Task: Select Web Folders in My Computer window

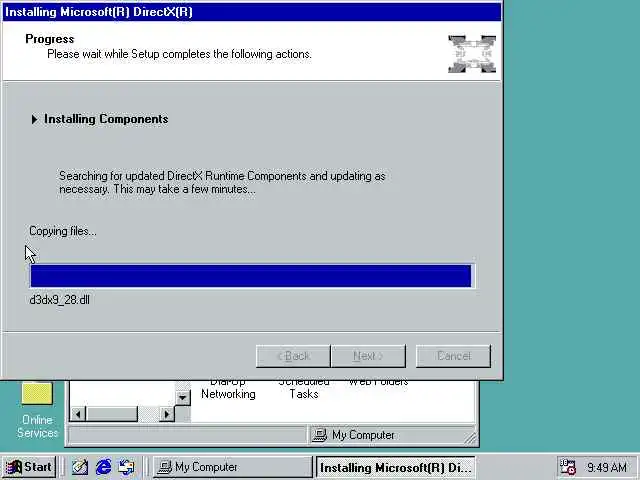Action: tap(378, 383)
